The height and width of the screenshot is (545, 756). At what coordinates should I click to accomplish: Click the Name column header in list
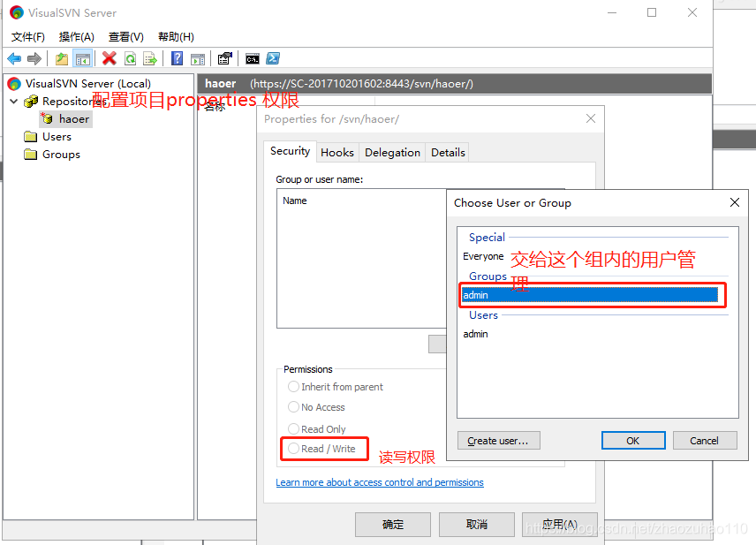[295, 201]
